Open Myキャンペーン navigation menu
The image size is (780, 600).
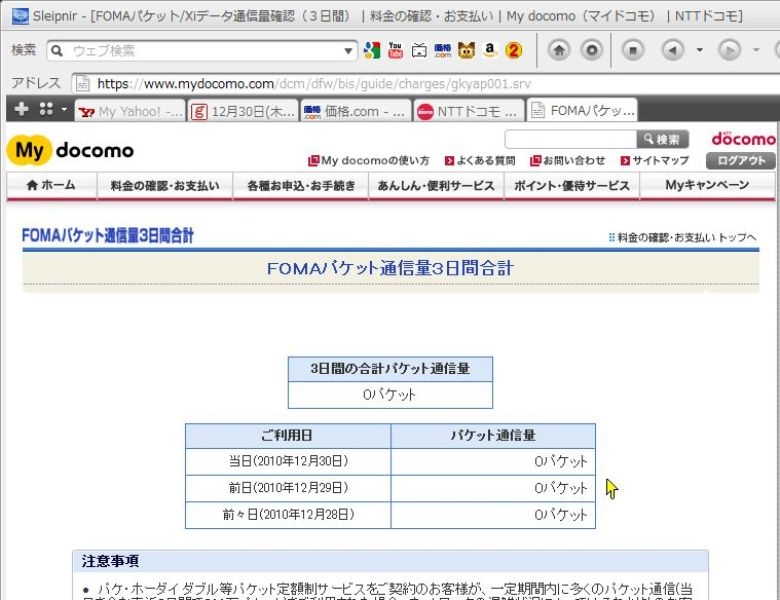(707, 186)
